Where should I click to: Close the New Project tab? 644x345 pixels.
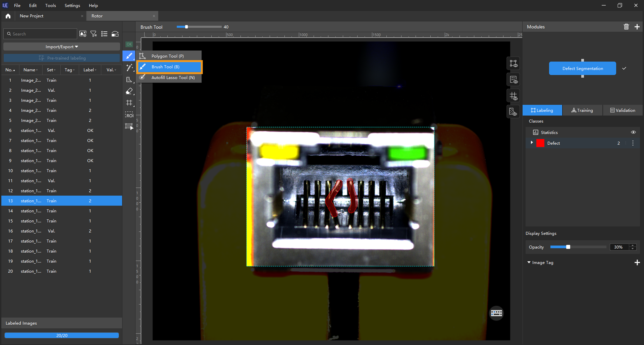tap(82, 16)
